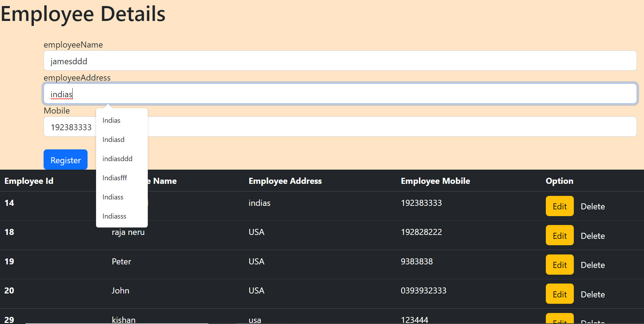Click the "Option" column header

coord(559,181)
